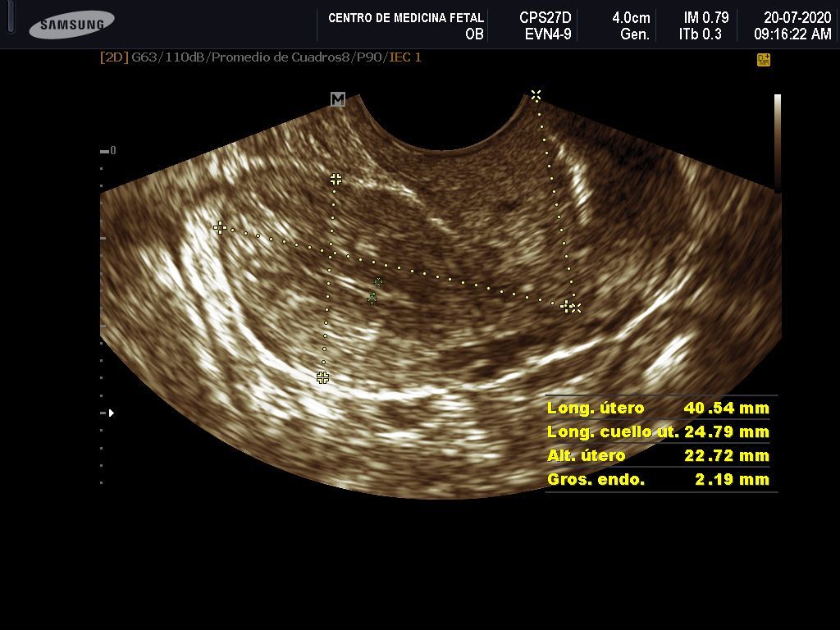Click the date 20-07-2020
The width and height of the screenshot is (840, 630).
797,18
